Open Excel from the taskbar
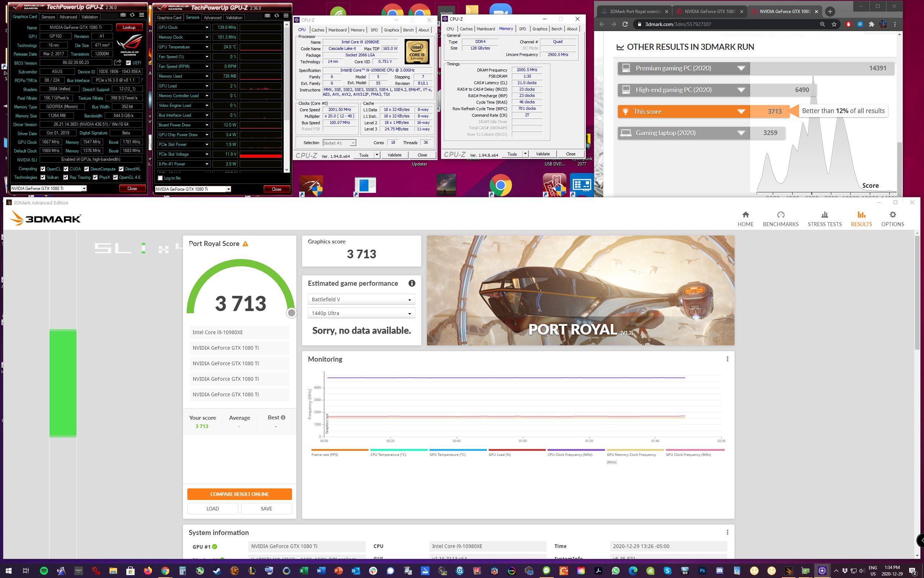The width and height of the screenshot is (924, 578). [304, 571]
